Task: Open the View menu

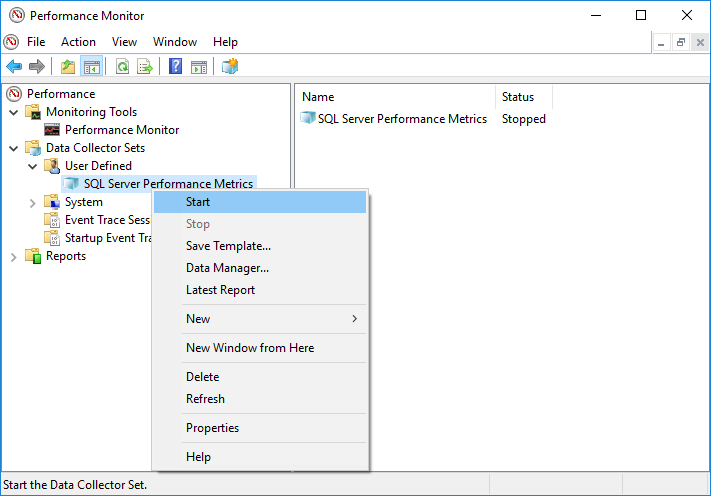Action: click(x=124, y=42)
